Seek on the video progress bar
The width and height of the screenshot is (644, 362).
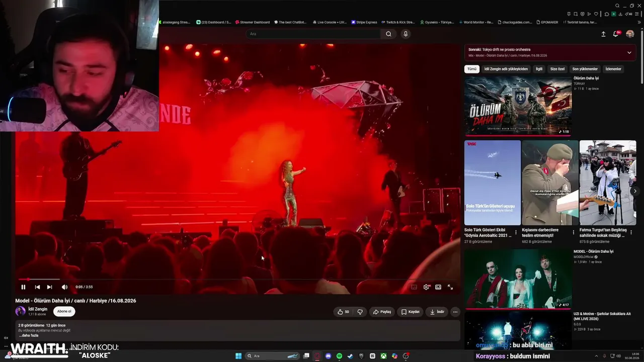click(x=236, y=279)
